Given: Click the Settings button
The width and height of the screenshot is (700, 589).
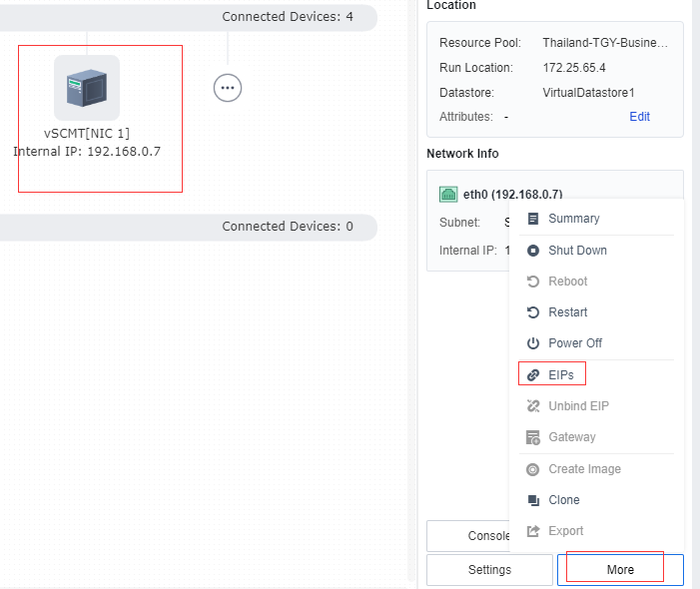Looking at the screenshot, I should (x=489, y=569).
